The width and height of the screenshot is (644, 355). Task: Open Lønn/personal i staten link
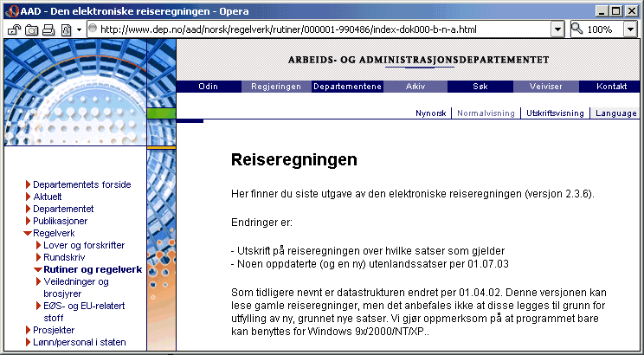[x=80, y=342]
